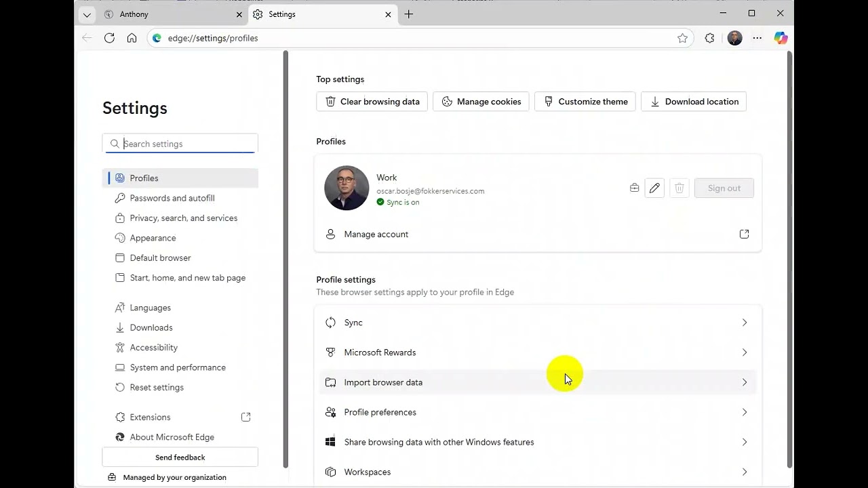Click the sidebar vertical scrollbar
868x488 pixels.
pyautogui.click(x=285, y=259)
